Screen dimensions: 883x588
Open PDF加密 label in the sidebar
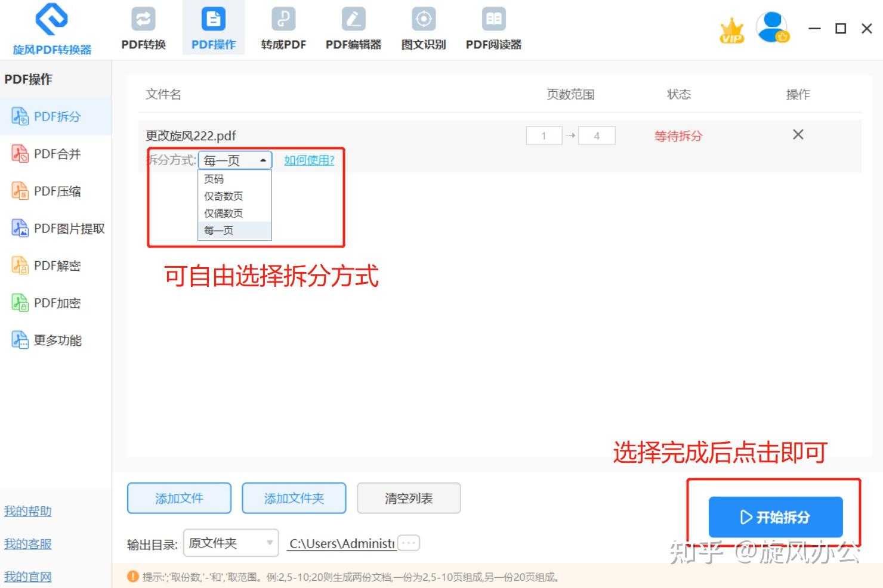[x=57, y=303]
